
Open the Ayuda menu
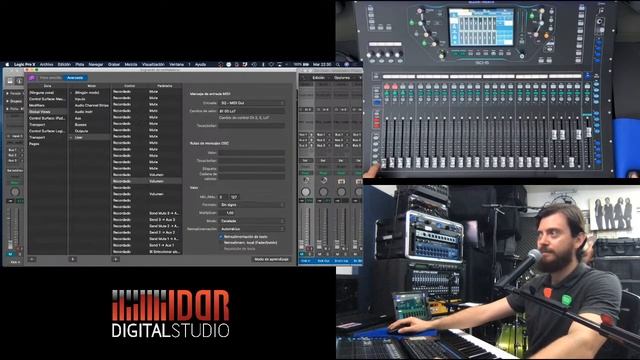click(200, 64)
